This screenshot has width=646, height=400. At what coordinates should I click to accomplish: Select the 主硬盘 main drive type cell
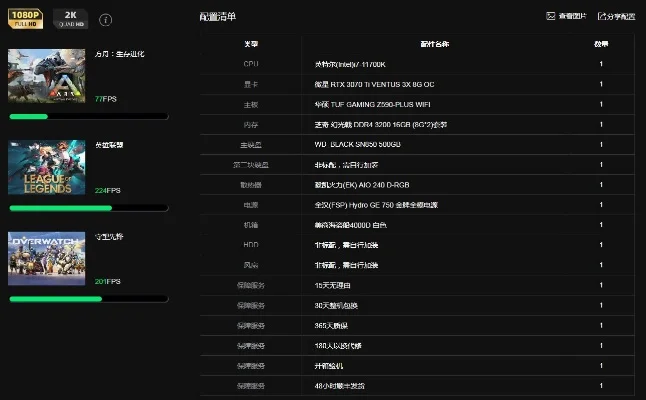251,145
